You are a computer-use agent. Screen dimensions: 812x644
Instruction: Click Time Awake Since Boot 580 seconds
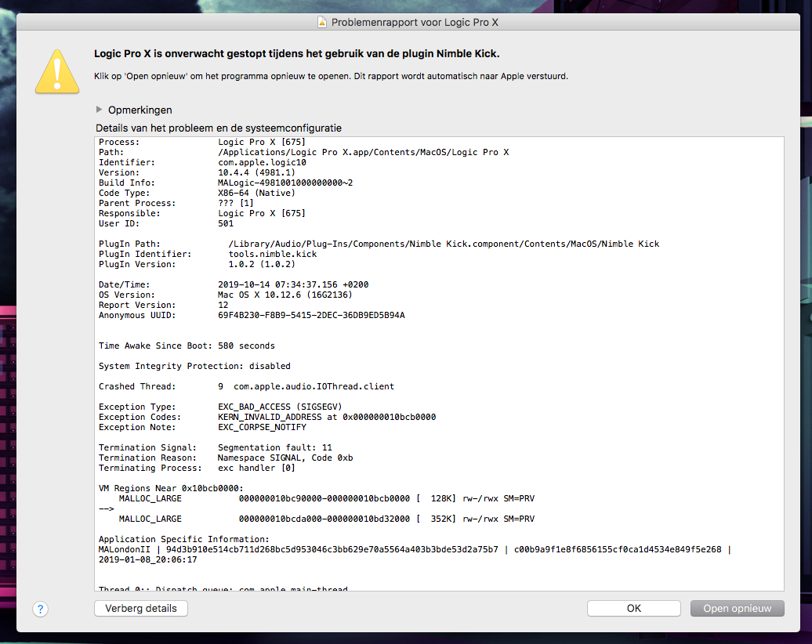click(x=187, y=346)
